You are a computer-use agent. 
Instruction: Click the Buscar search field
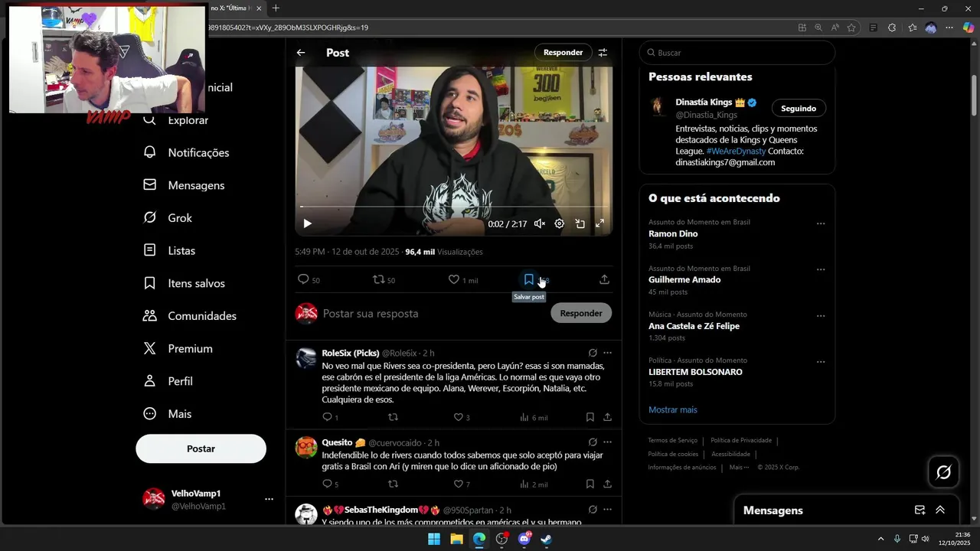pos(737,53)
